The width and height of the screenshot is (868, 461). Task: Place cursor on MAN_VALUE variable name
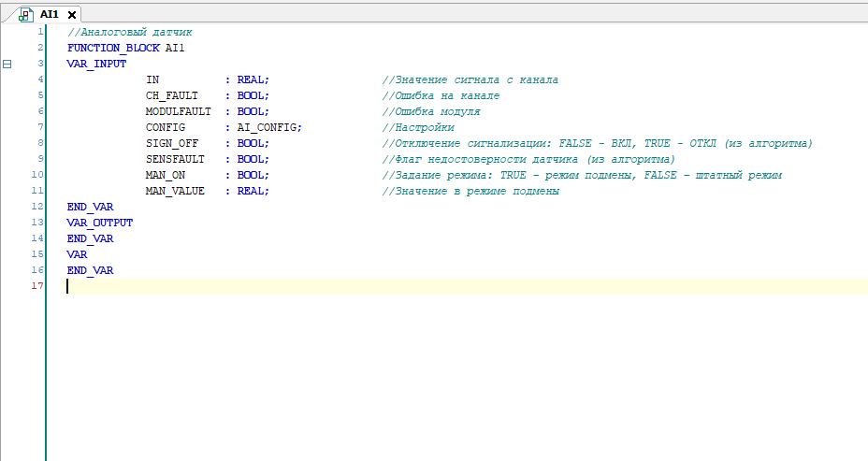pyautogui.click(x=174, y=191)
